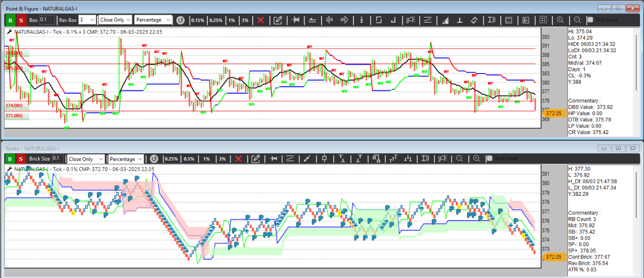
Task: Select the 0.25% preset in Renko toolbar
Action: (171, 159)
